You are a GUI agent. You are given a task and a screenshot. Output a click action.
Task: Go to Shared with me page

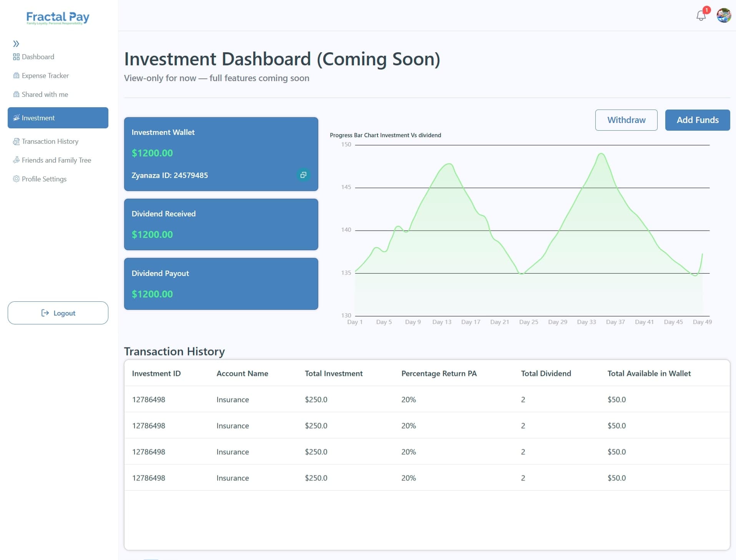coord(45,95)
